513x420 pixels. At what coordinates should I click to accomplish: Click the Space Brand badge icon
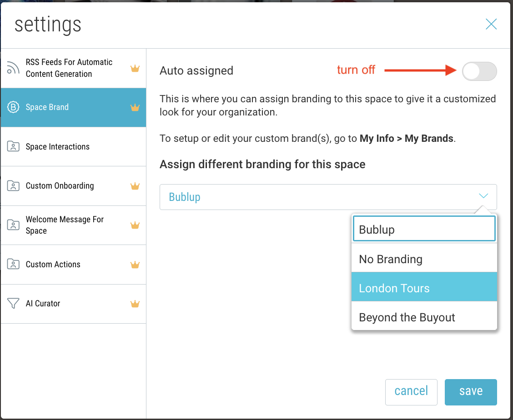coord(13,107)
